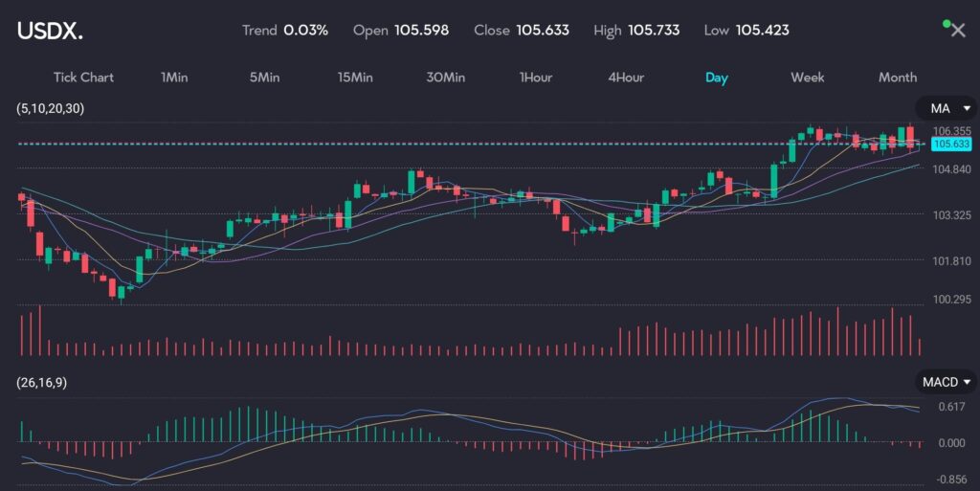Image resolution: width=980 pixels, height=491 pixels.
Task: Open the MA indicator dropdown
Action: point(947,108)
